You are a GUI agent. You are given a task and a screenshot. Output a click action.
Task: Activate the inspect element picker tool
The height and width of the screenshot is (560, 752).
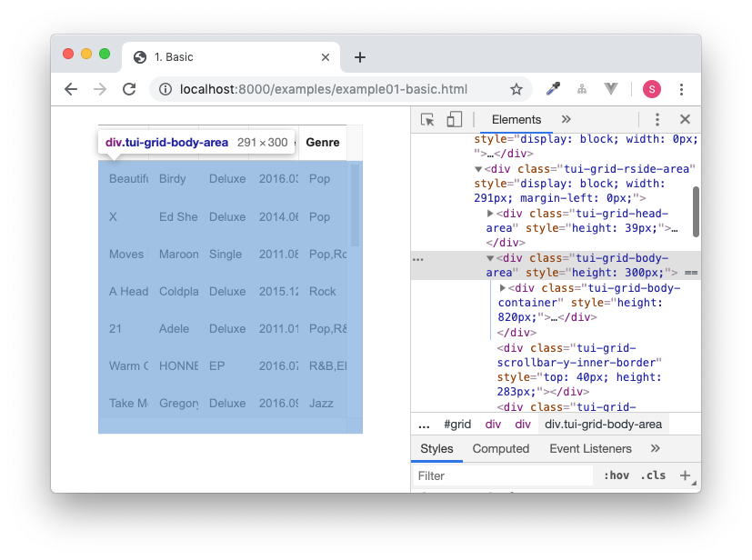tap(427, 119)
